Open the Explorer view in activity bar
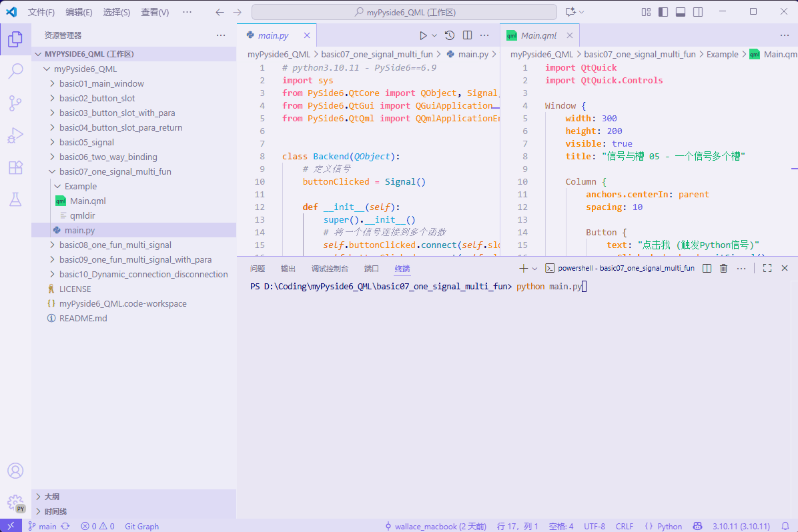The height and width of the screenshot is (532, 798). [x=15, y=39]
